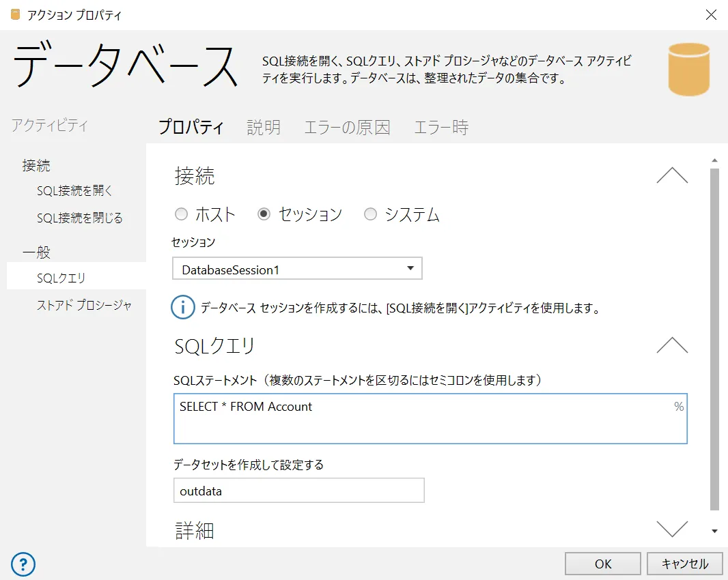The image size is (728, 580).
Task: Collapse the SQLクエリ section chevron
Action: 671,345
